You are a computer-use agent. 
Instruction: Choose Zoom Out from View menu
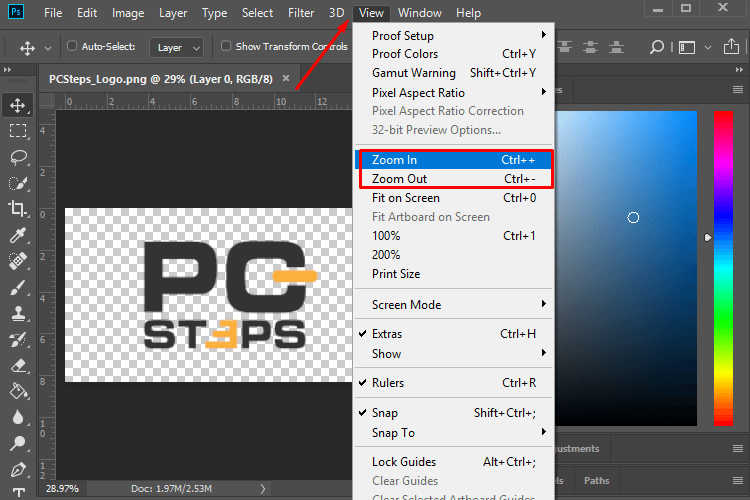[x=453, y=179]
